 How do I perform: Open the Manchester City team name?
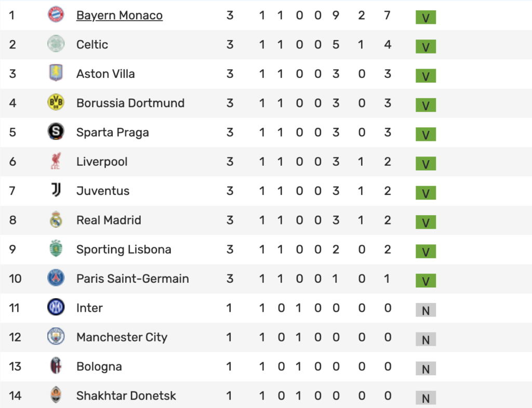(122, 337)
